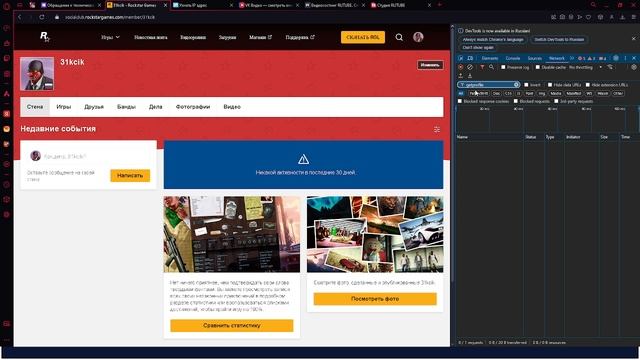Switch to the Sources tab
The height and width of the screenshot is (360, 640).
pos(534,58)
